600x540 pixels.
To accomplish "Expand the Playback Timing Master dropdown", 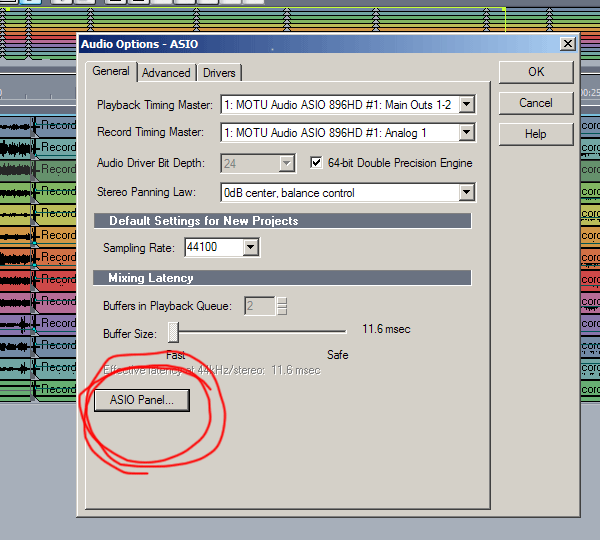I will pyautogui.click(x=466, y=104).
